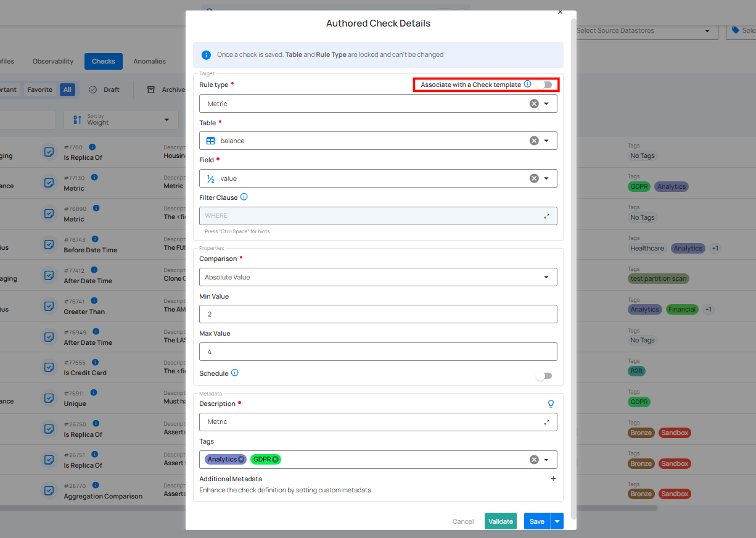Click the Healthcare tag in background list

(x=647, y=248)
